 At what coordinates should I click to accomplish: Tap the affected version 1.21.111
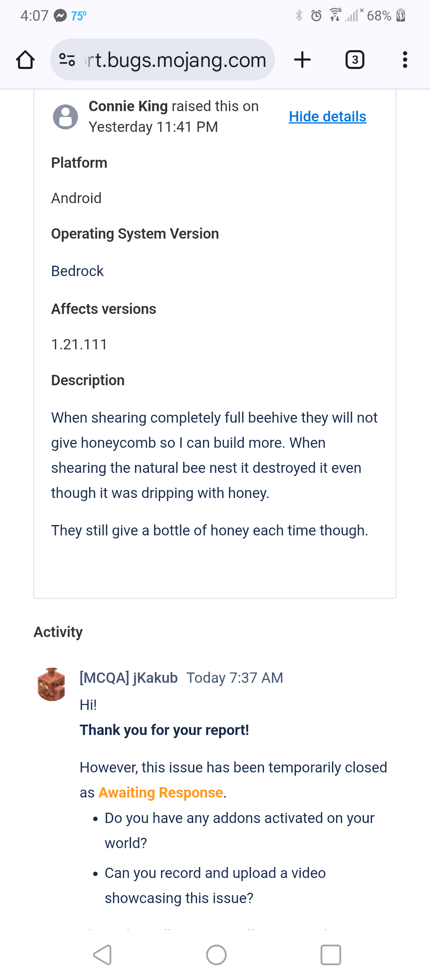click(x=79, y=345)
